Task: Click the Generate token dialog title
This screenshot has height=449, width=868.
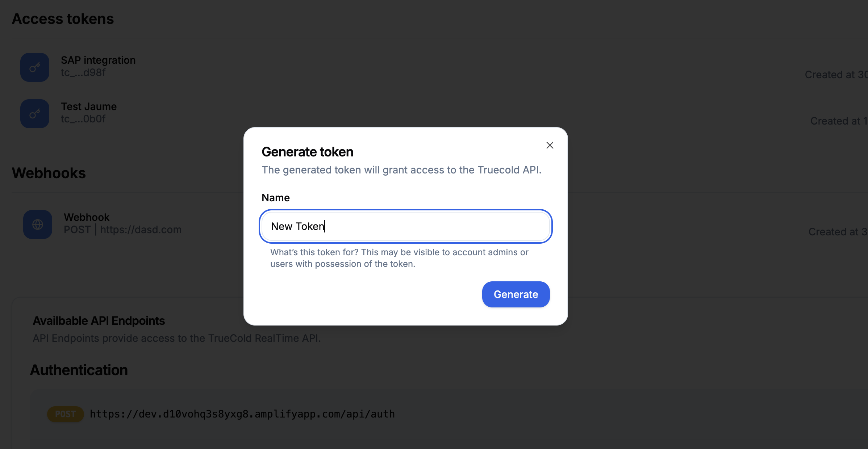Action: [x=307, y=152]
